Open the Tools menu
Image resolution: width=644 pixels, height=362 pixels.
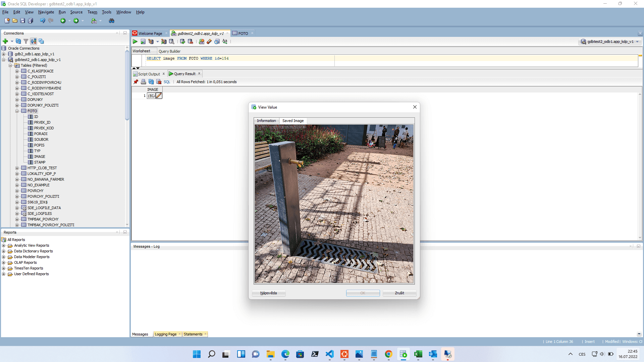(106, 12)
